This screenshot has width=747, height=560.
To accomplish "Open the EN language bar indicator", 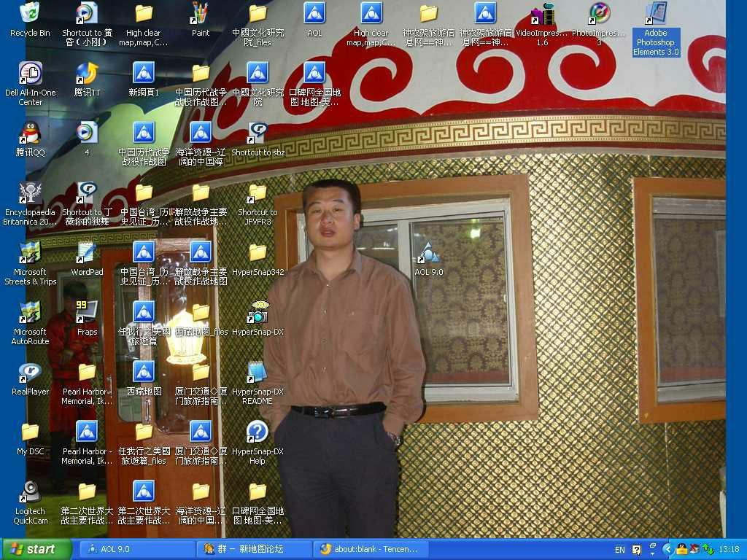I will pos(619,550).
